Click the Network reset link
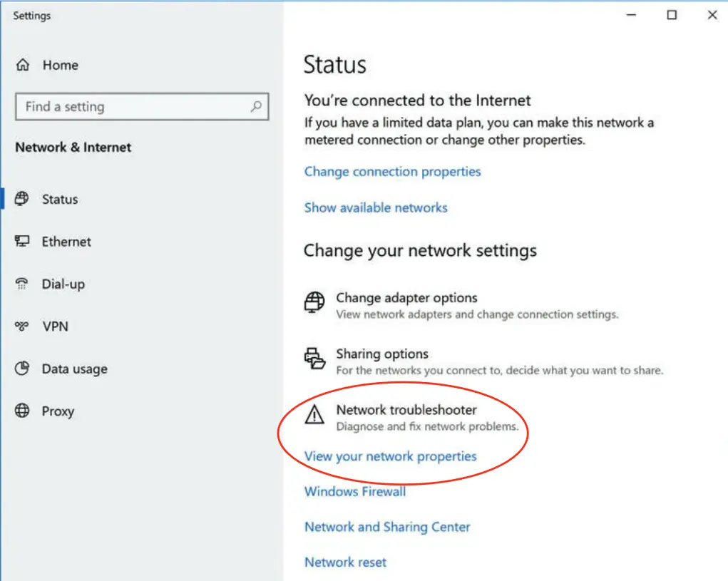 (345, 562)
